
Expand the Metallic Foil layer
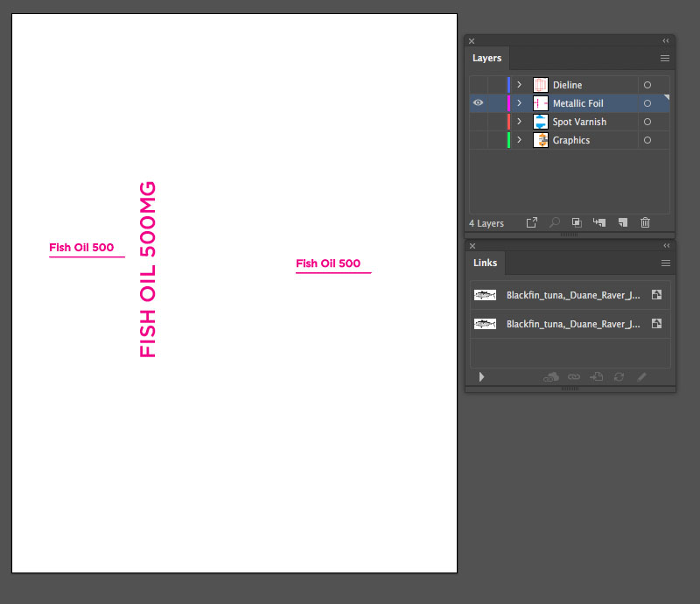tap(519, 102)
